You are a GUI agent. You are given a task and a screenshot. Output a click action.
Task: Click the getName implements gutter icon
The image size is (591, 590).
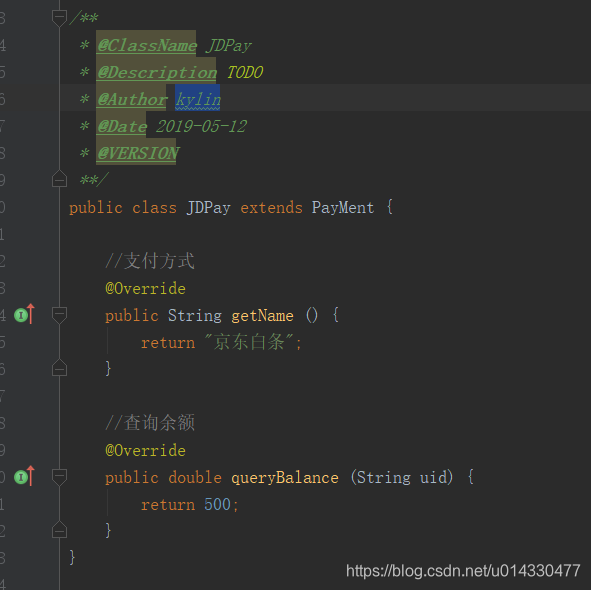point(24,314)
